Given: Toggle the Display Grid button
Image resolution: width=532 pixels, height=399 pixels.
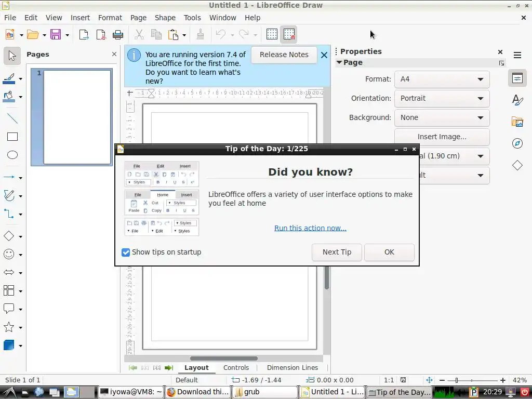Looking at the screenshot, I should point(272,35).
